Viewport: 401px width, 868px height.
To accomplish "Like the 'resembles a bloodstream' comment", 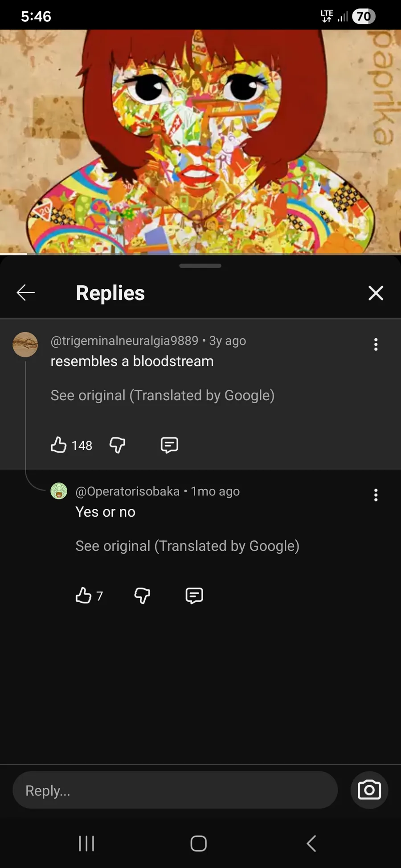I will pos(59,445).
